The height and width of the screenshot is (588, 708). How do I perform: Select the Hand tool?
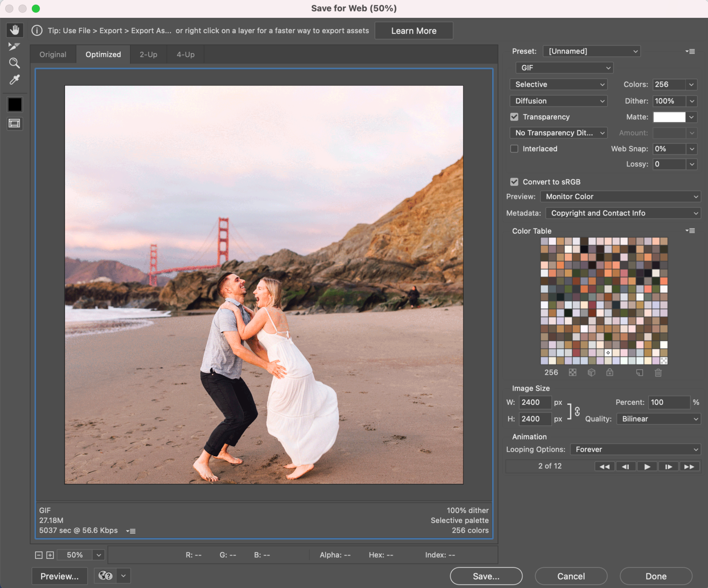pos(14,30)
